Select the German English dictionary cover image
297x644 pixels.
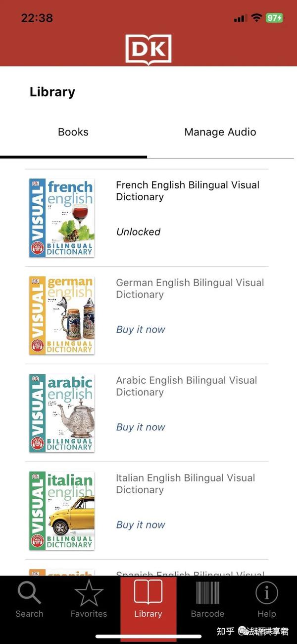[61, 315]
